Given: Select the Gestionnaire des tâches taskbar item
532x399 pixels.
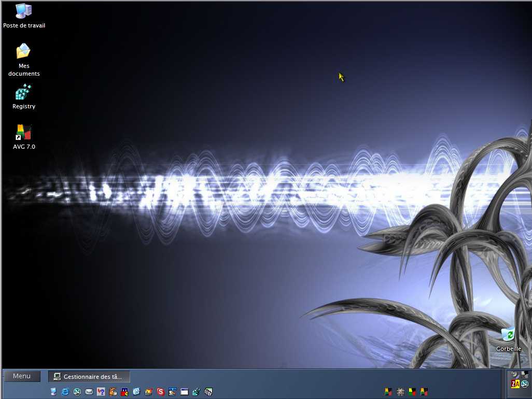Looking at the screenshot, I should point(89,377).
